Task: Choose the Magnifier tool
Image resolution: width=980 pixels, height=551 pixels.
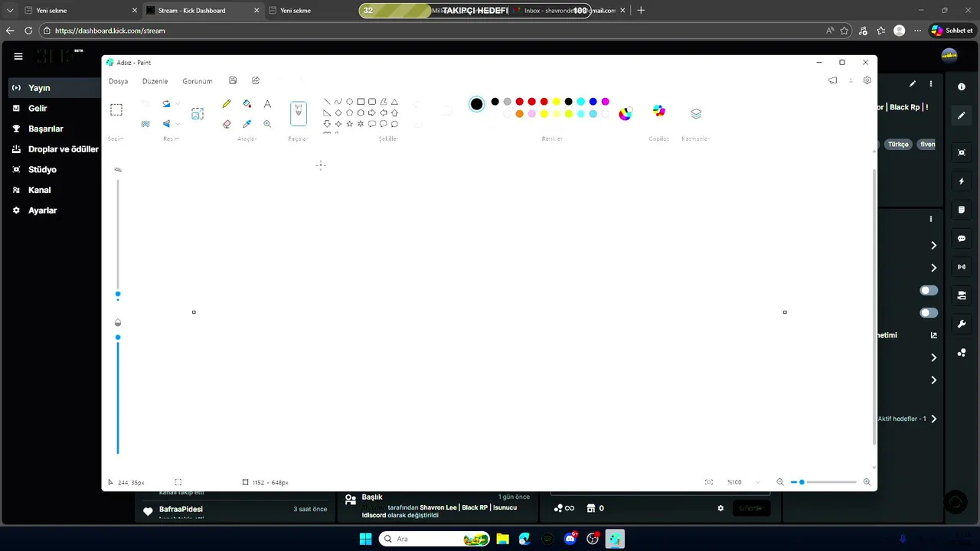Action: point(267,124)
